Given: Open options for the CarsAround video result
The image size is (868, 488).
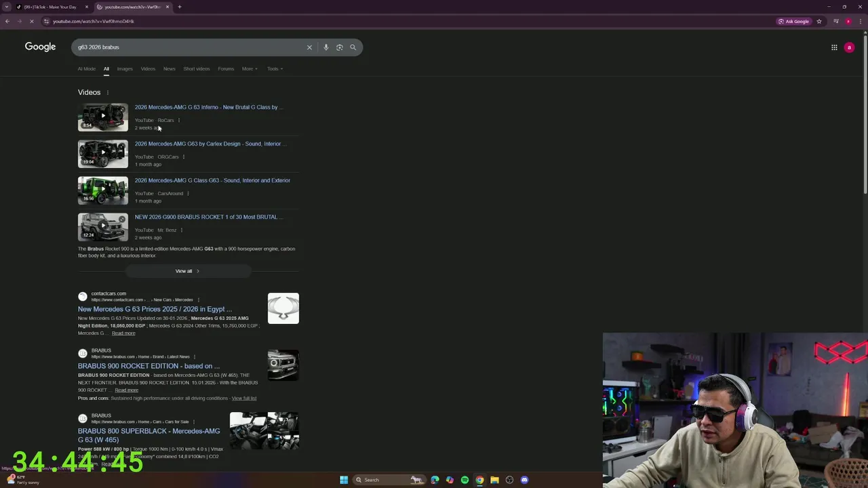Looking at the screenshot, I should (x=188, y=194).
